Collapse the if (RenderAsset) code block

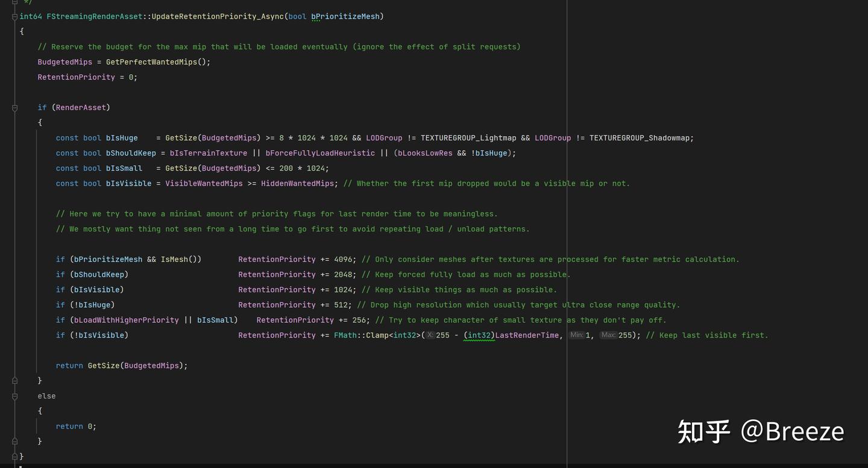(13, 107)
